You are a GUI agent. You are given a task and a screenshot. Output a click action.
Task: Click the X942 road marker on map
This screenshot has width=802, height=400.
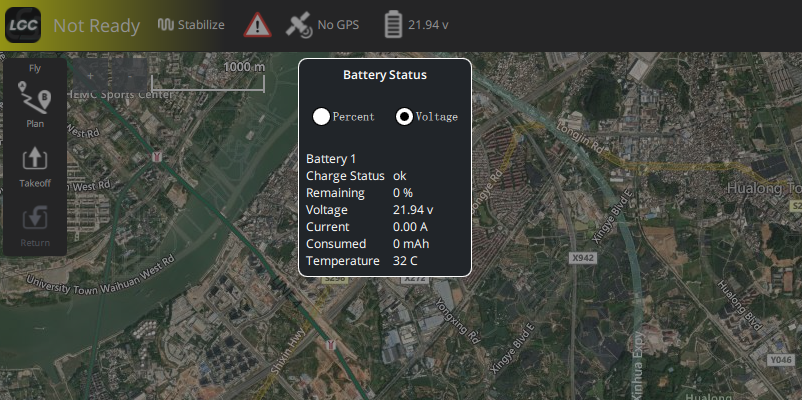(583, 258)
